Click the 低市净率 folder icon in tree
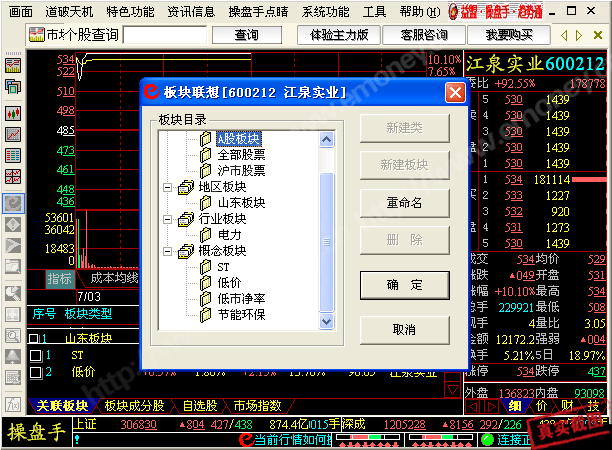 pos(207,299)
